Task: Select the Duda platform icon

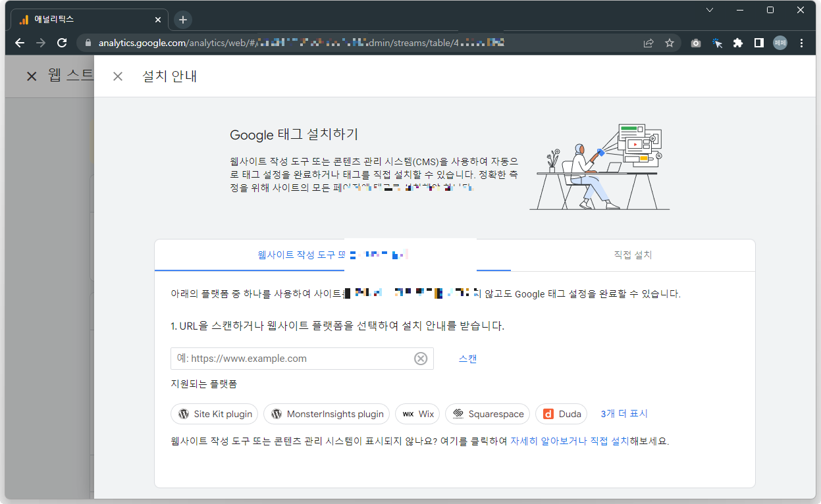Action: click(547, 414)
